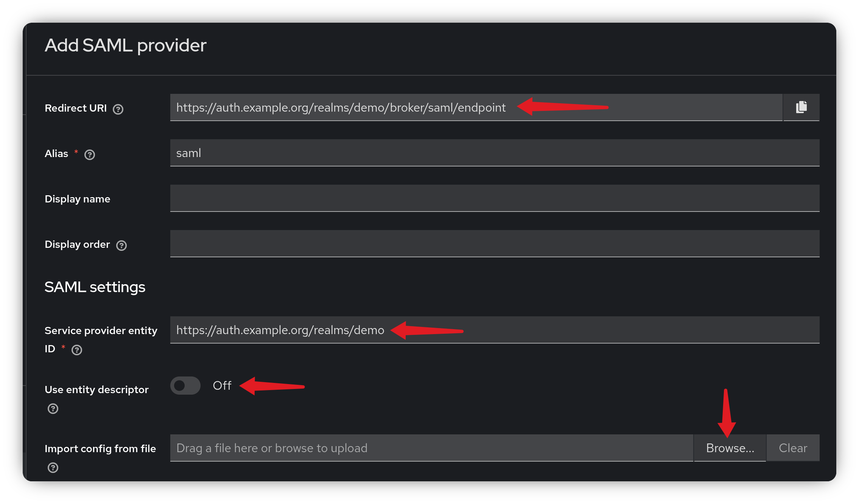The height and width of the screenshot is (504, 859).
Task: Click the Off label beside the switch
Action: pyautogui.click(x=222, y=386)
